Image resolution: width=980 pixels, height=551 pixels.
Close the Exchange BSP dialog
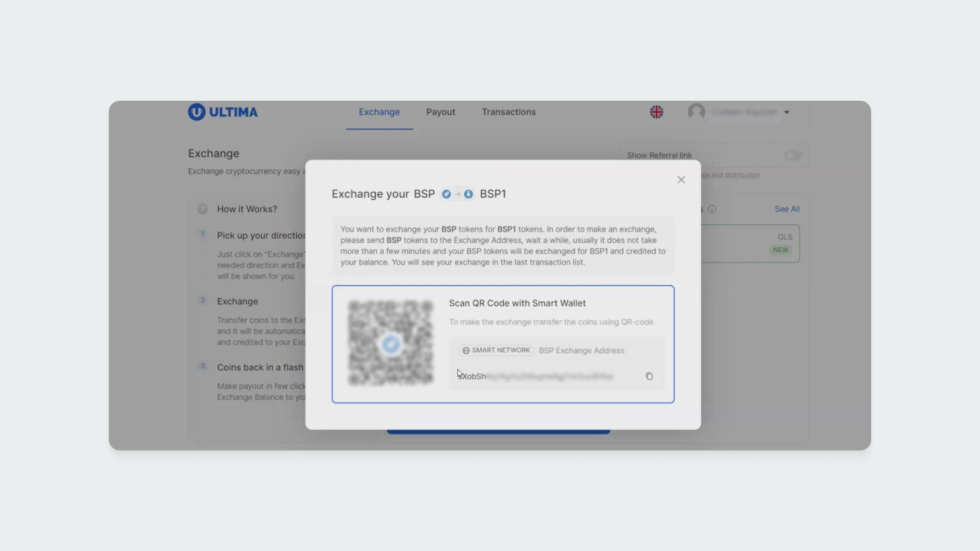click(681, 180)
